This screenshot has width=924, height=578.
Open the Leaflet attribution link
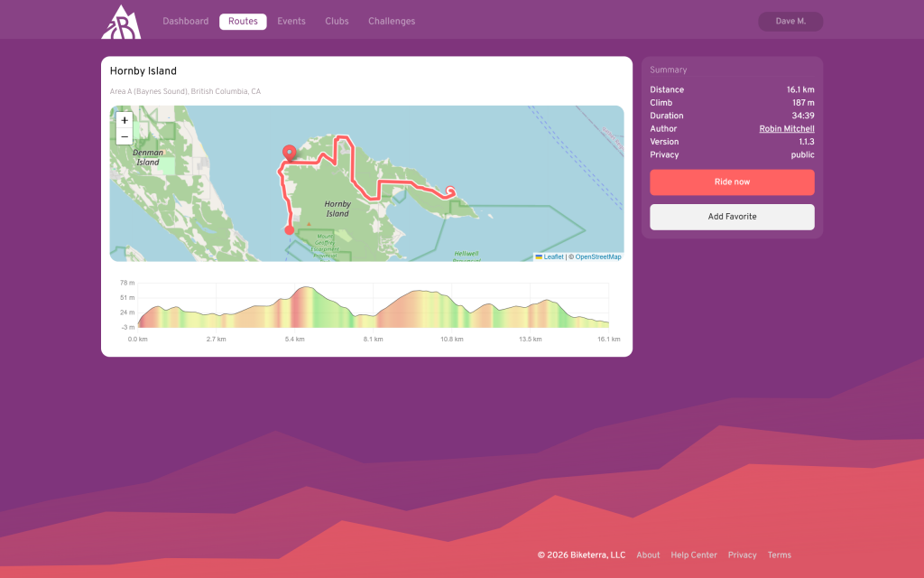(553, 257)
